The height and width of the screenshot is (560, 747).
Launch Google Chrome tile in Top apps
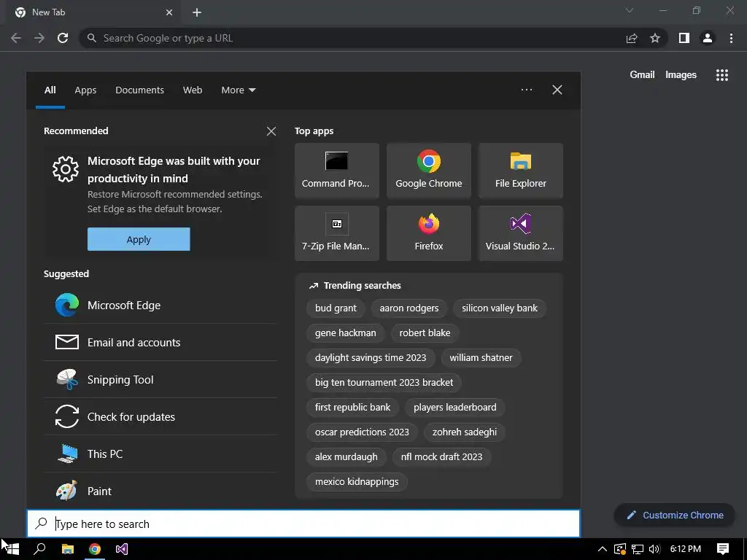pos(429,171)
